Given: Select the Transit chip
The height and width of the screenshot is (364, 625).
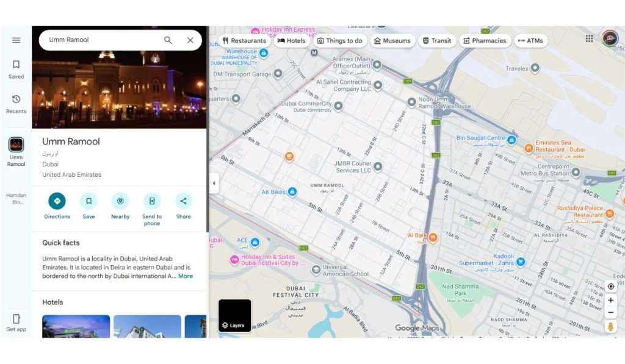Looking at the screenshot, I should pos(437,41).
